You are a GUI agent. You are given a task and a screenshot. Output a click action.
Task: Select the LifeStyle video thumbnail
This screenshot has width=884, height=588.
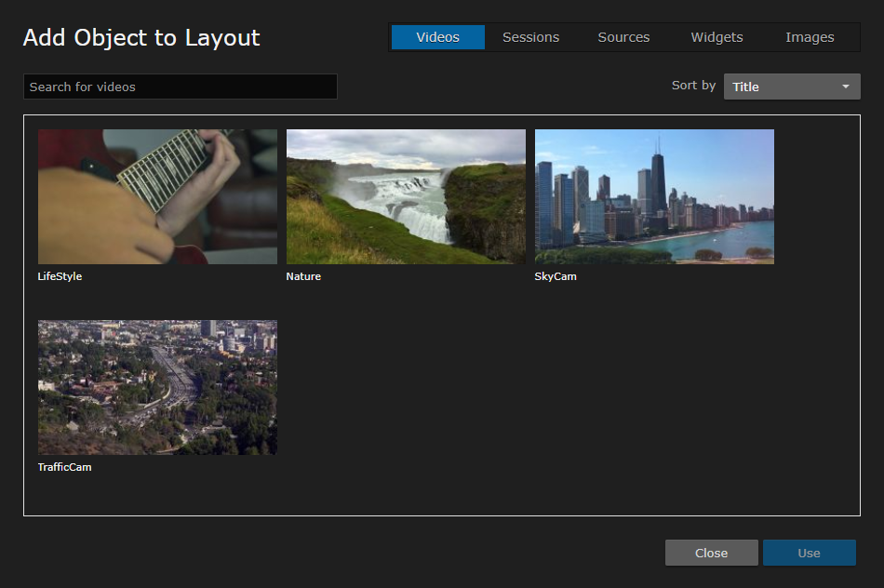[156, 196]
